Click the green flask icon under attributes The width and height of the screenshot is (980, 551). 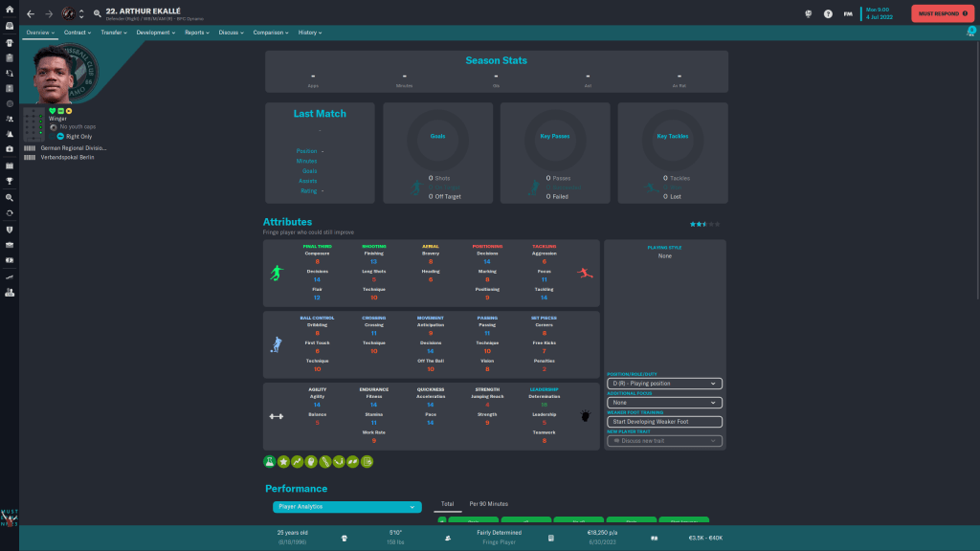(x=270, y=461)
